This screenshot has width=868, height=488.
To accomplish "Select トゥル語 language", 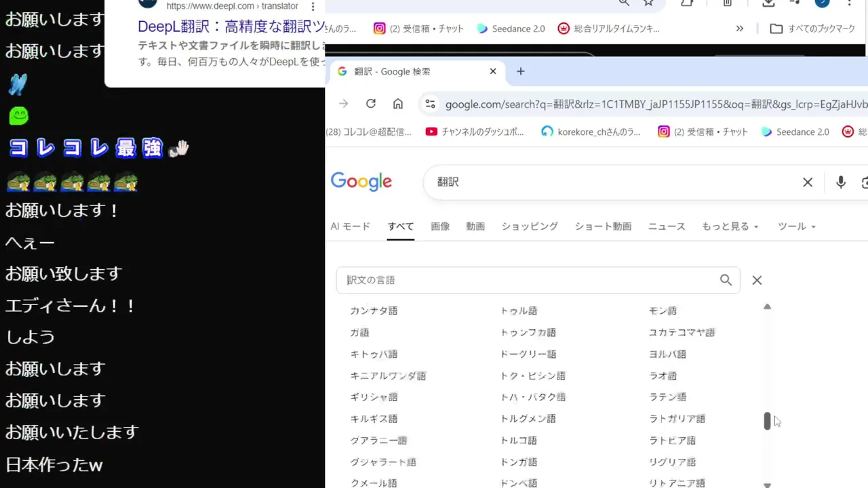I will (x=519, y=310).
